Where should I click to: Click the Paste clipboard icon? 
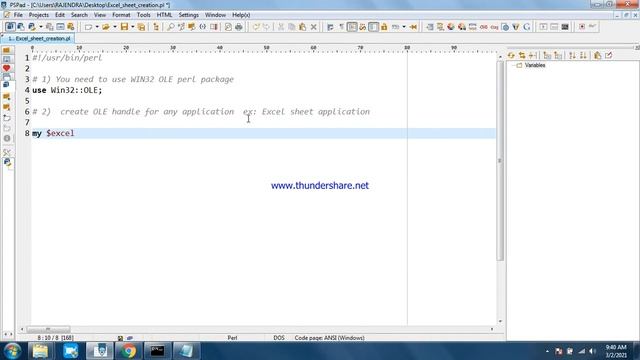coord(302,27)
